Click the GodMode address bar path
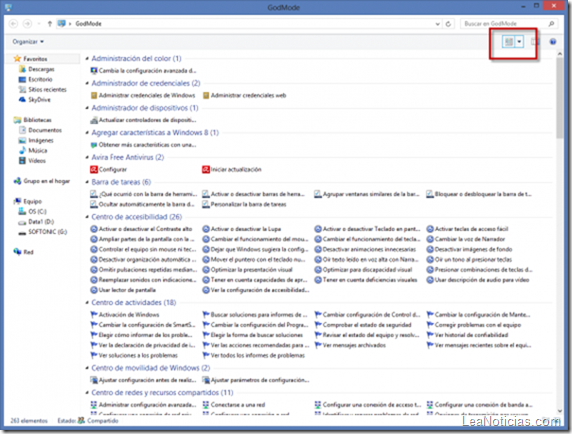The height and width of the screenshot is (434, 572). pos(88,24)
